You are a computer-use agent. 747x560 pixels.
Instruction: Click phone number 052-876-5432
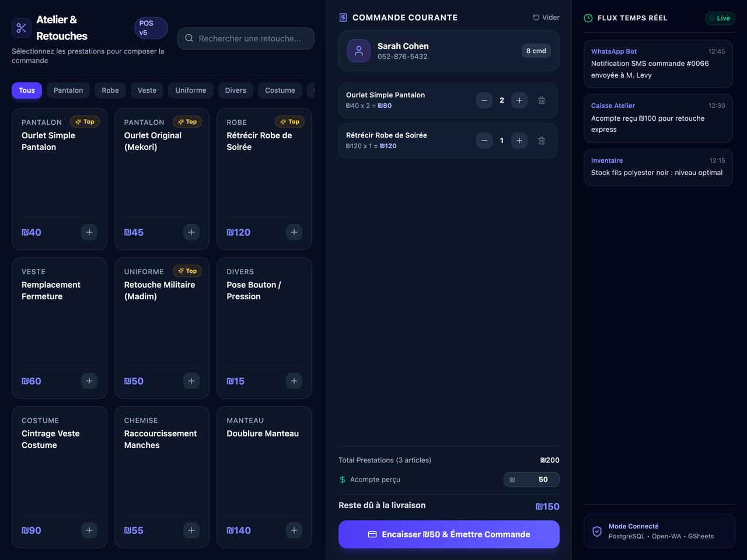pyautogui.click(x=402, y=57)
